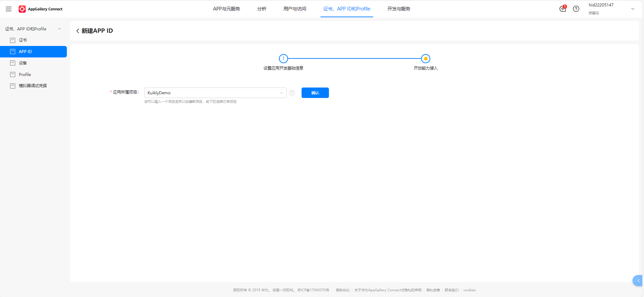Open the 隐私政策 footer link
Viewport: 644px width, 297px height.
433,290
